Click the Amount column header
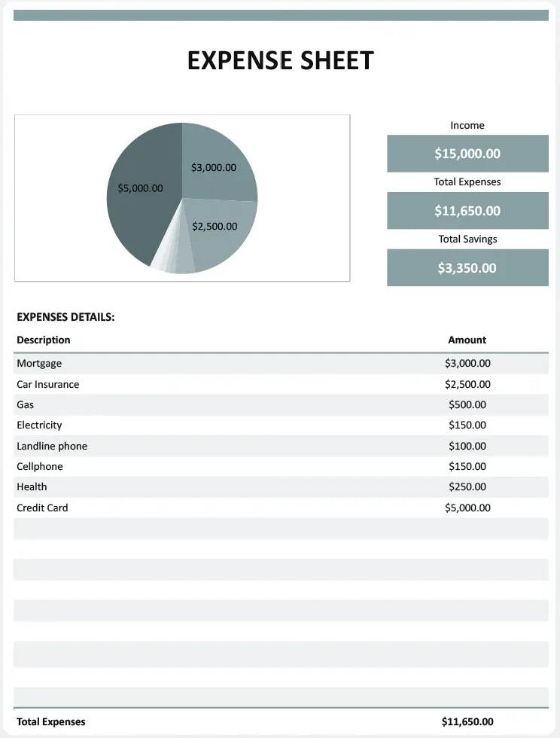560x738 pixels. 467,340
